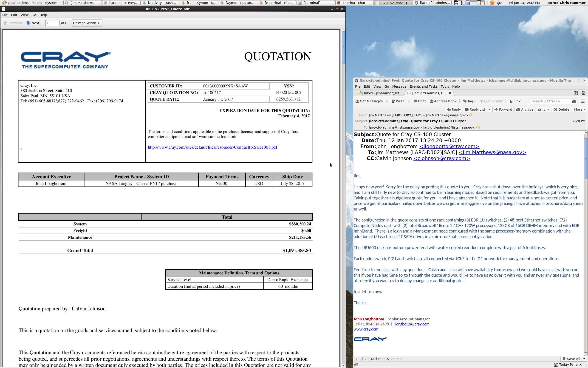Click the page number input field

[x=52, y=23]
